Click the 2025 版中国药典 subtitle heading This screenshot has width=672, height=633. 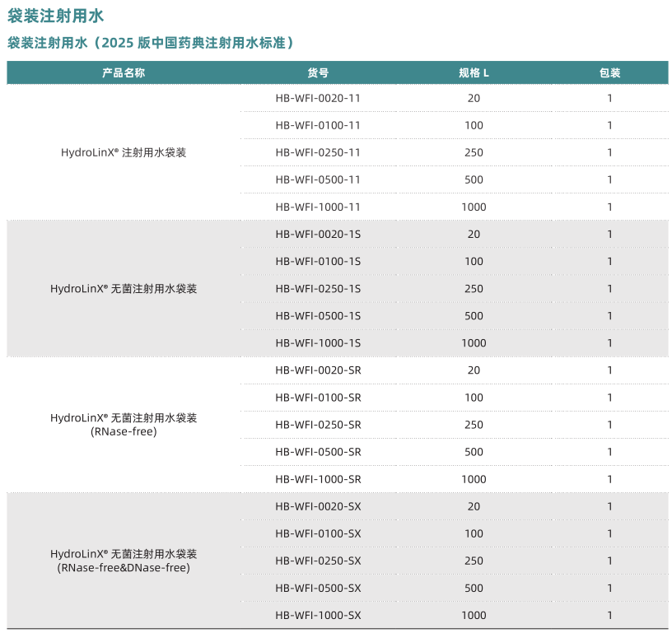[x=150, y=43]
